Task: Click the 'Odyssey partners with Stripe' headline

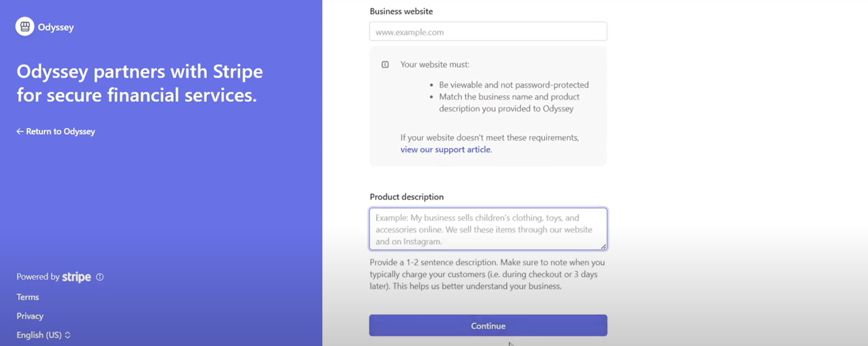Action: [x=139, y=83]
